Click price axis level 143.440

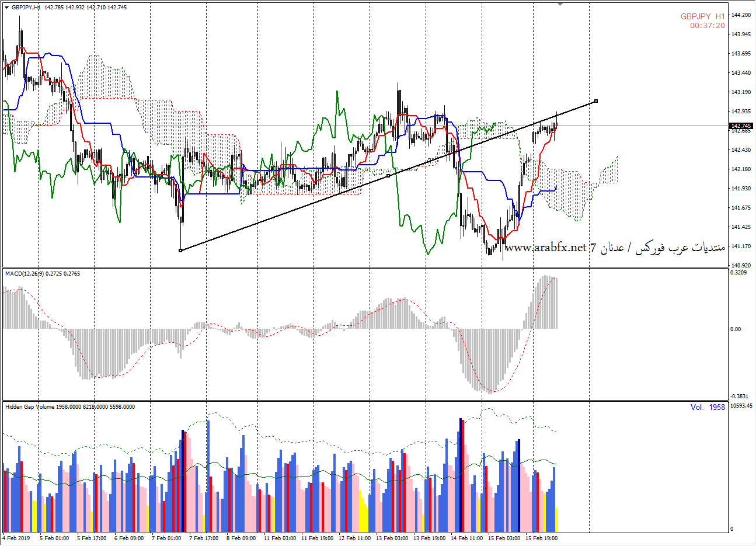(741, 73)
